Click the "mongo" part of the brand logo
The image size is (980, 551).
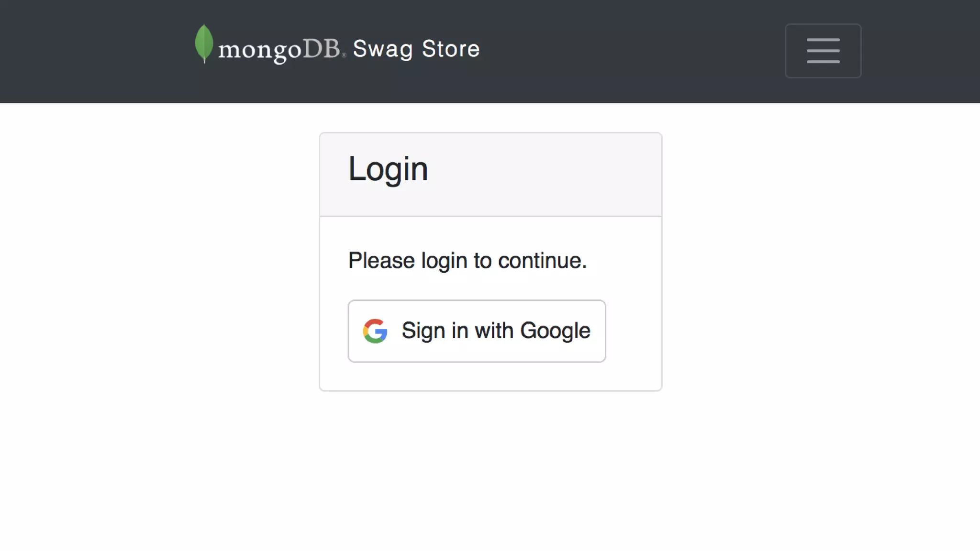point(260,50)
